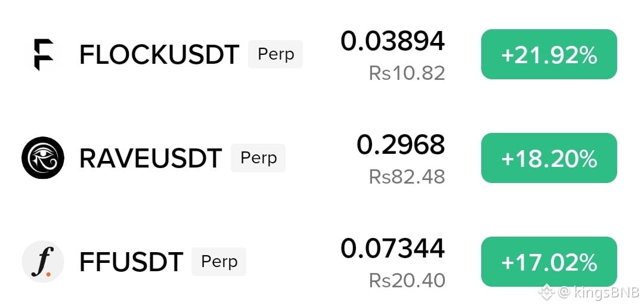Select the 0.2968 RAVE price
Viewport: 644px width, 307px height.
(401, 145)
